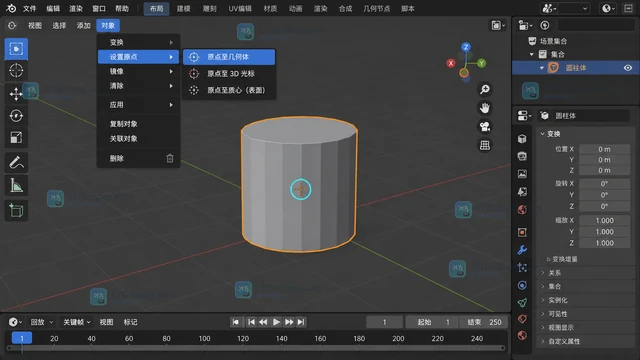
Task: Hide the 圆柱体 object via eye icon
Action: click(628, 68)
